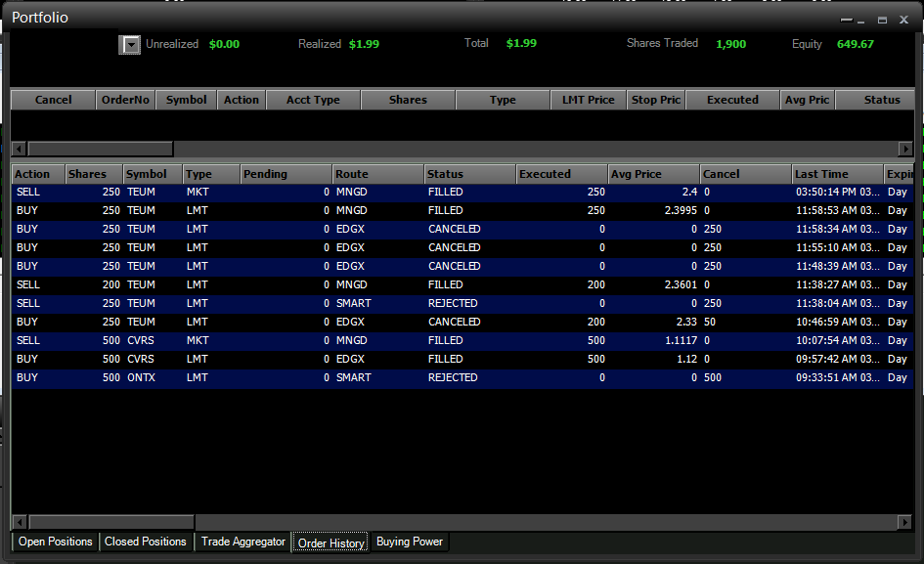
Task: Click the Route column header in order history
Action: coord(377,174)
